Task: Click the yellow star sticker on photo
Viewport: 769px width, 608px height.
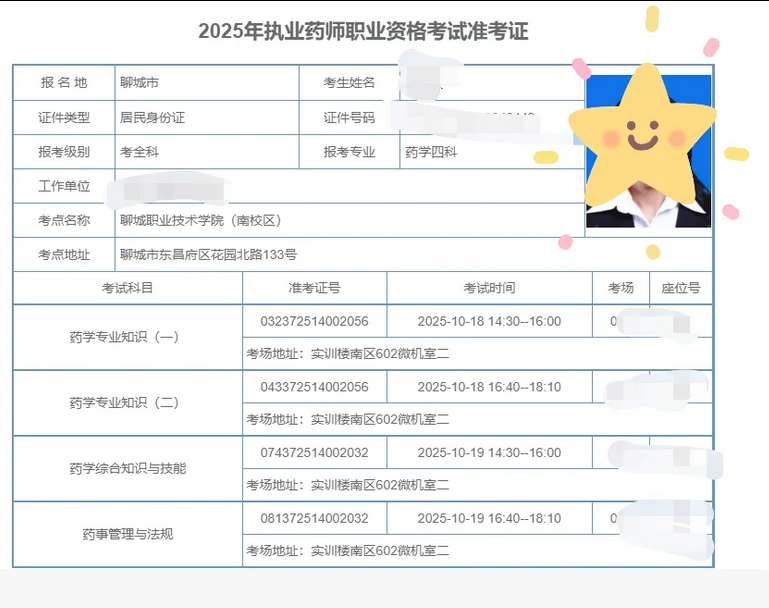Action: click(641, 127)
